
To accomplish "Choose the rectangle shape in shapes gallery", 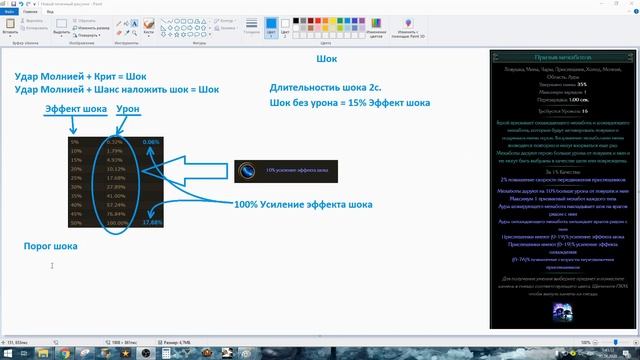I will [x=183, y=21].
